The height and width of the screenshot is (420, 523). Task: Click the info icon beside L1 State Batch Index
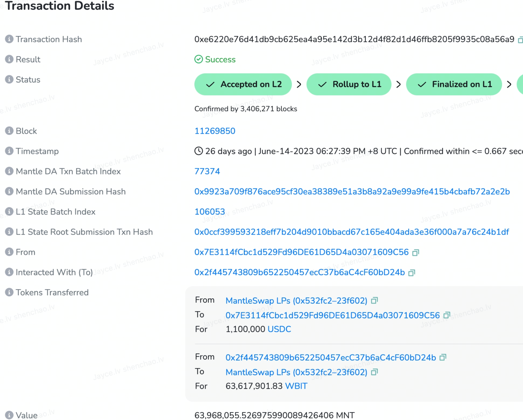pyautogui.click(x=9, y=212)
